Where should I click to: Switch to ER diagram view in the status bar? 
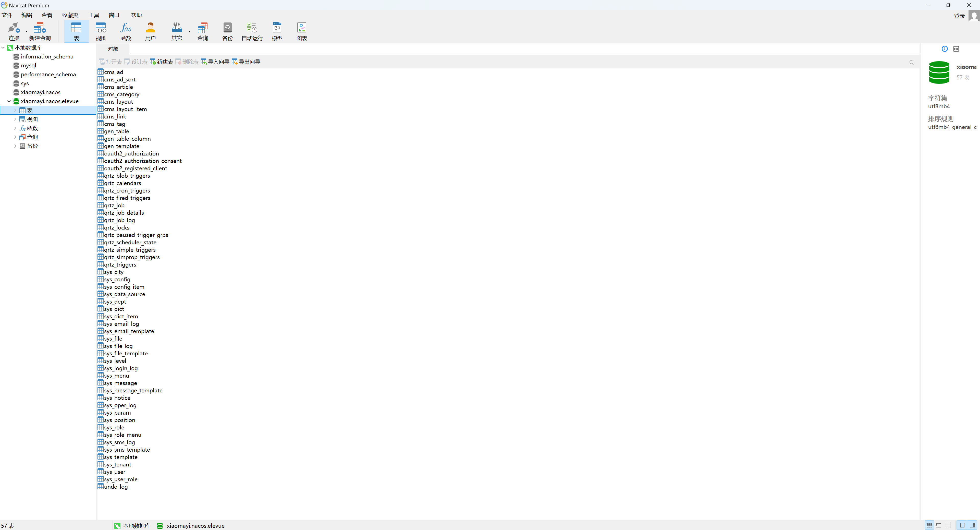pos(948,525)
